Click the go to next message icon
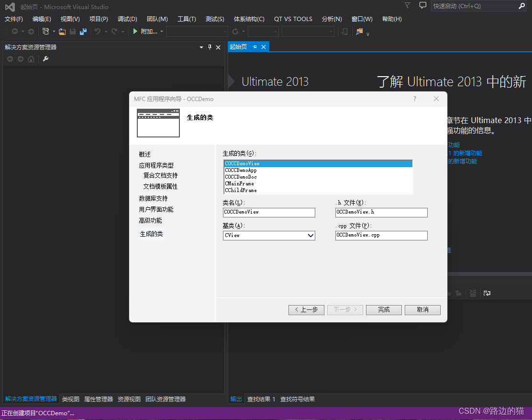532x420 pixels. click(x=458, y=293)
